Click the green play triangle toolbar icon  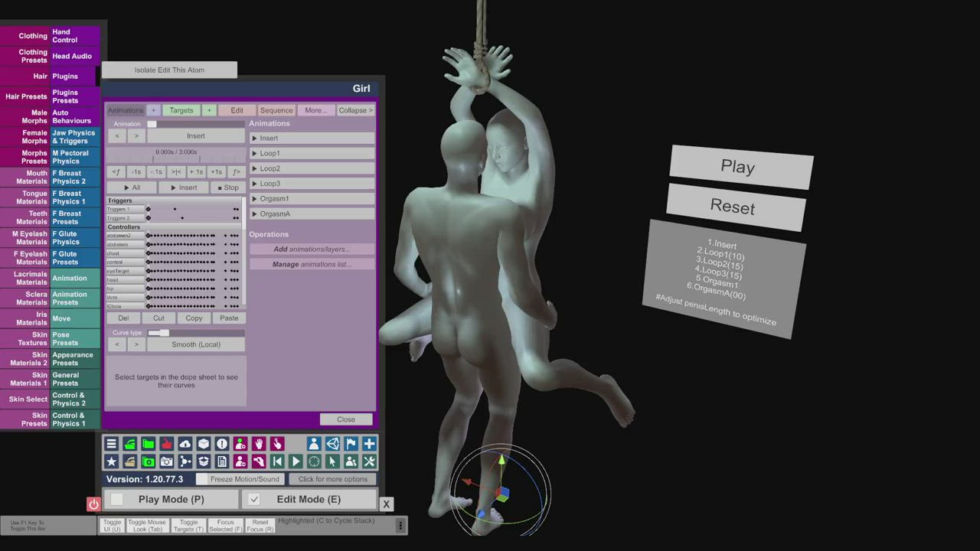tap(296, 461)
